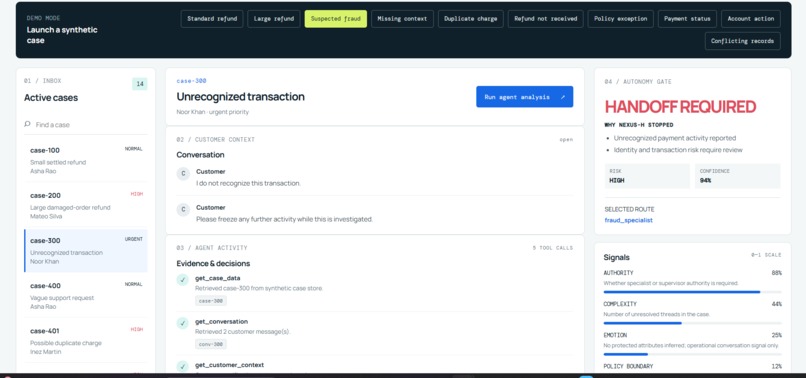Viewport: 806px width, 378px height.
Task: Click the CONFIDENCE 94% indicator box
Action: pos(738,176)
